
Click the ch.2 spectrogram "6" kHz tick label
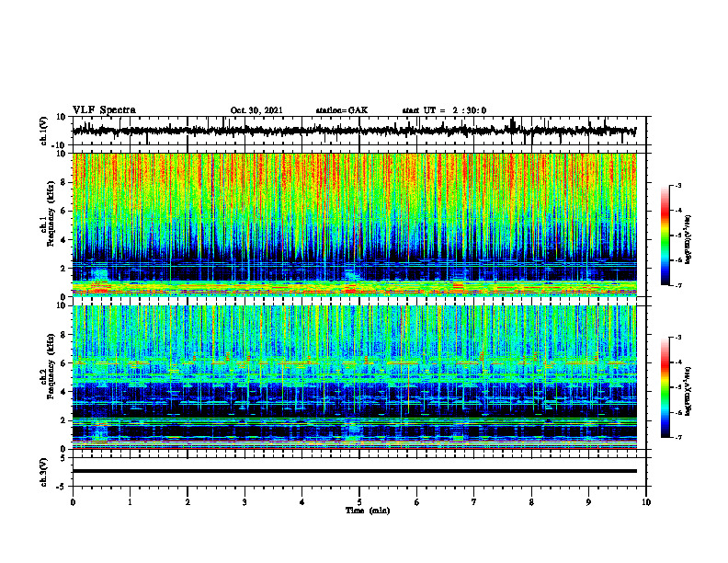coord(63,363)
